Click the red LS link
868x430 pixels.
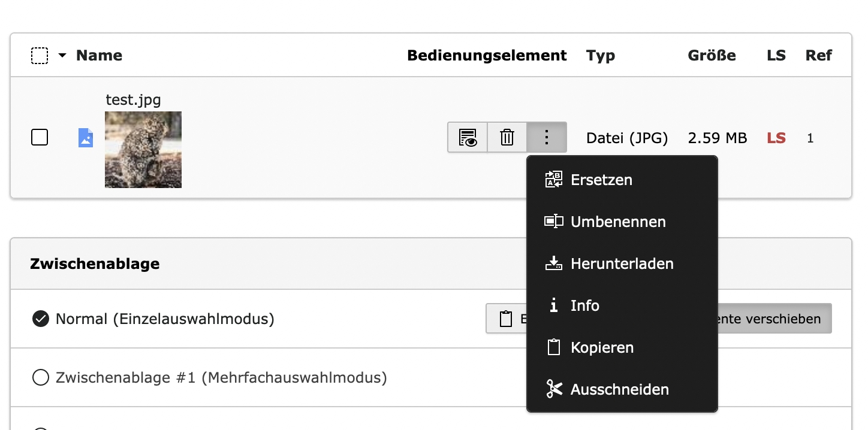776,138
